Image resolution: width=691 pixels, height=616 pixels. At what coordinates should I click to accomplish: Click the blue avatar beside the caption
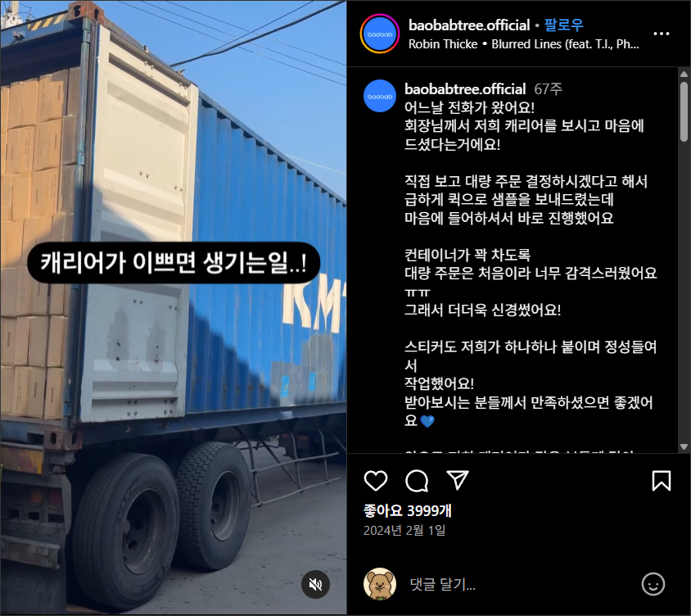click(x=379, y=96)
